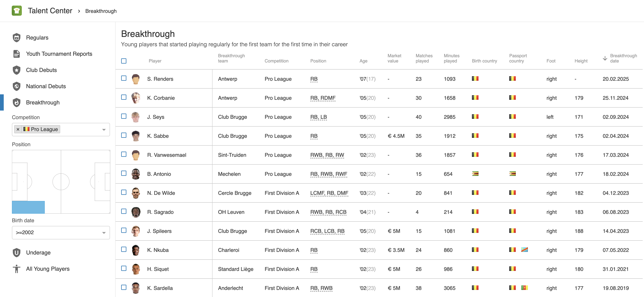Remove the Pro League filter tag
The height and width of the screenshot is (297, 644).
pos(18,129)
